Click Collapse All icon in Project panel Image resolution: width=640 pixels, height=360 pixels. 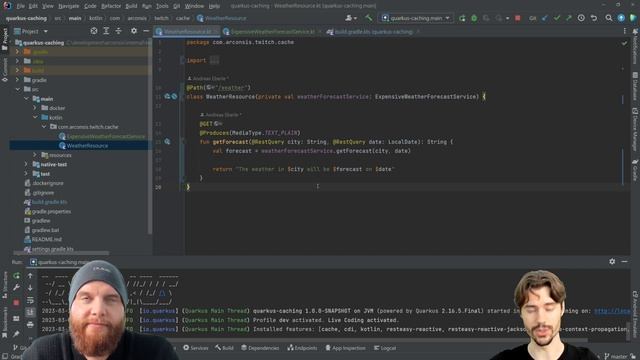(118, 31)
